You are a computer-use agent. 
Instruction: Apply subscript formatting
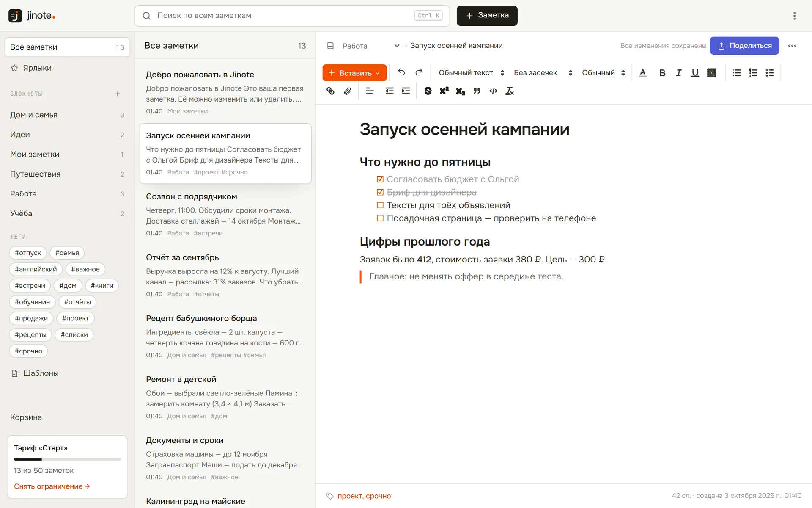coord(461,91)
